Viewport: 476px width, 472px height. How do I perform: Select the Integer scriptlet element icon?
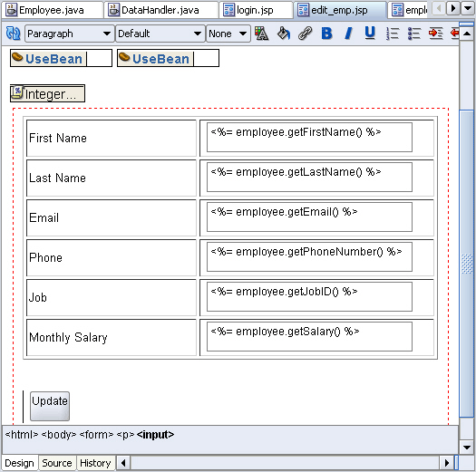(x=16, y=92)
